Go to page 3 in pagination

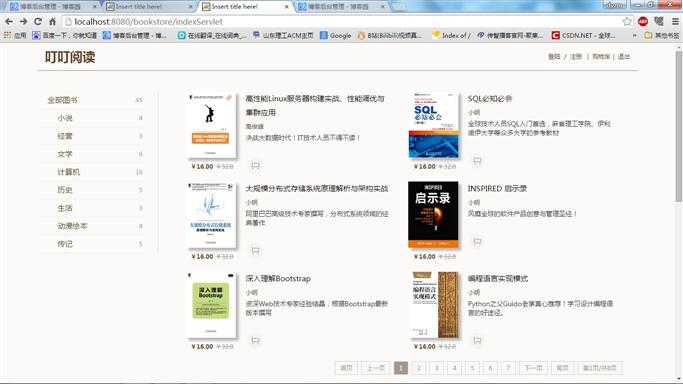pos(436,368)
